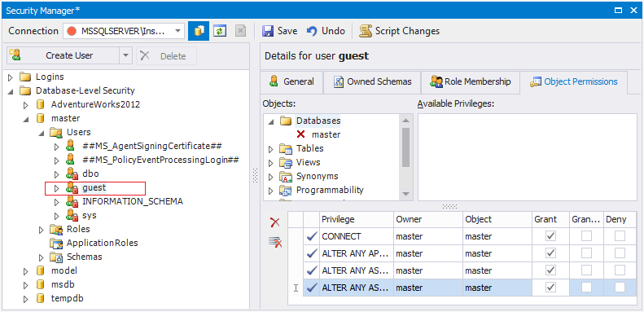
Task: Click the guest user icon
Action: tap(72, 188)
